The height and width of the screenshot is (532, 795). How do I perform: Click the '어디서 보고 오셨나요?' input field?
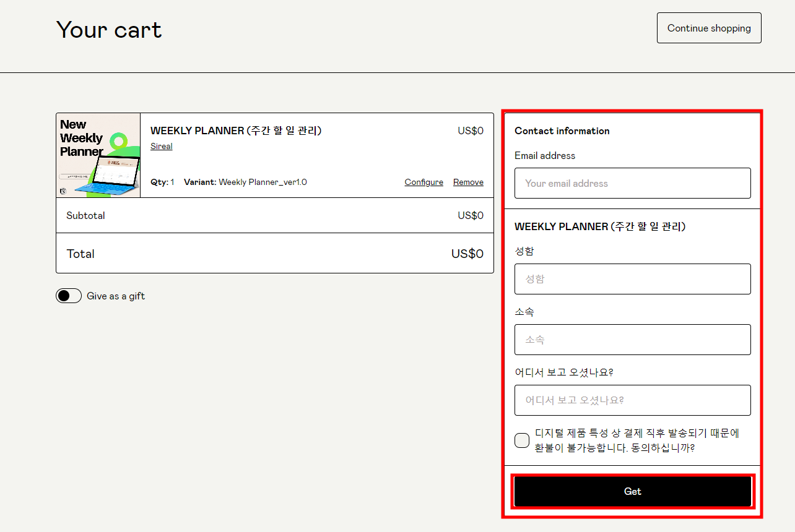632,400
